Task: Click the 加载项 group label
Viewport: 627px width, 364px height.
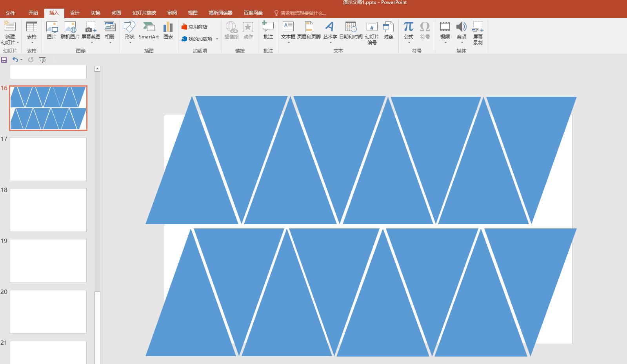Action: point(200,51)
